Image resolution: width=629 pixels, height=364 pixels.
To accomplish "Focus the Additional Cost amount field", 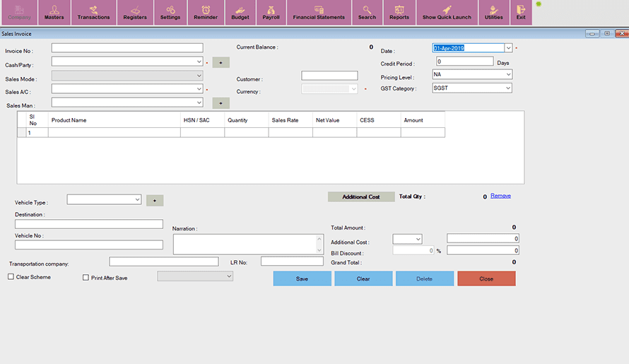I will click(x=483, y=238).
